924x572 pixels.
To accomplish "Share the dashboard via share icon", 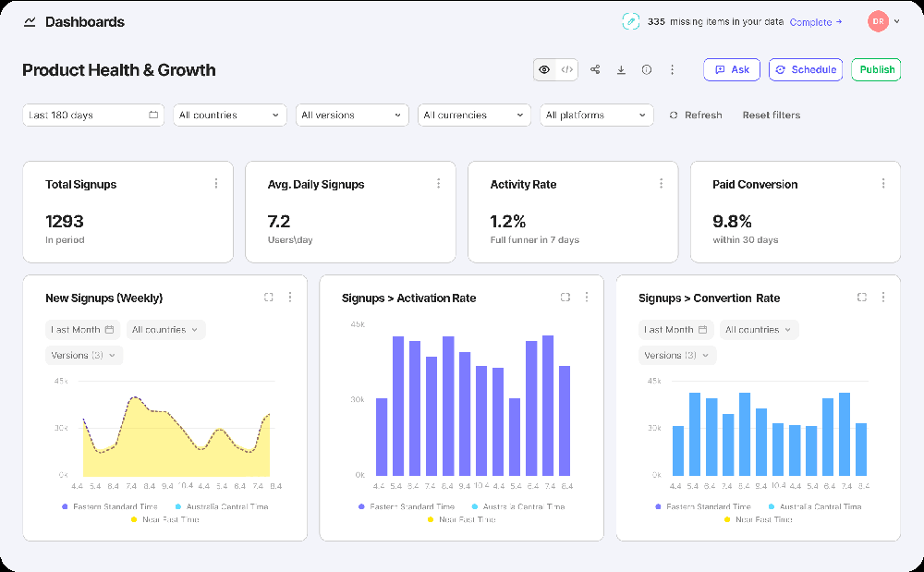I will 595,69.
